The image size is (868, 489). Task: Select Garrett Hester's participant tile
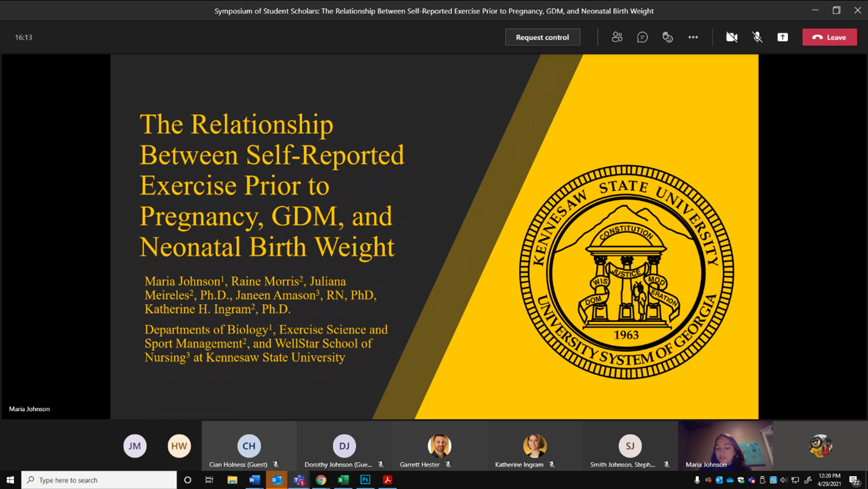[x=439, y=446]
